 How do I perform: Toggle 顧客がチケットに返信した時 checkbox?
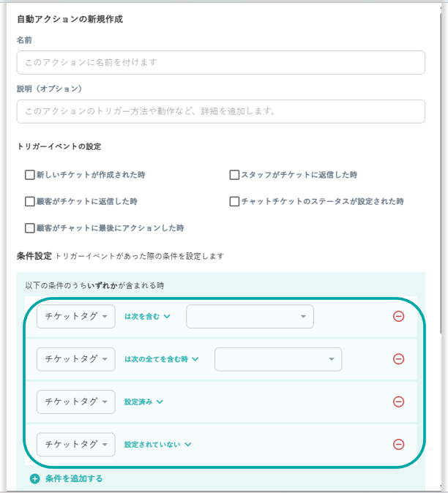click(x=30, y=201)
